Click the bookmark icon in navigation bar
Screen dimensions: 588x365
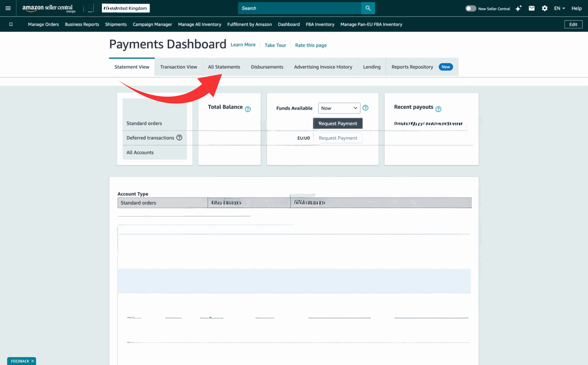pos(11,24)
